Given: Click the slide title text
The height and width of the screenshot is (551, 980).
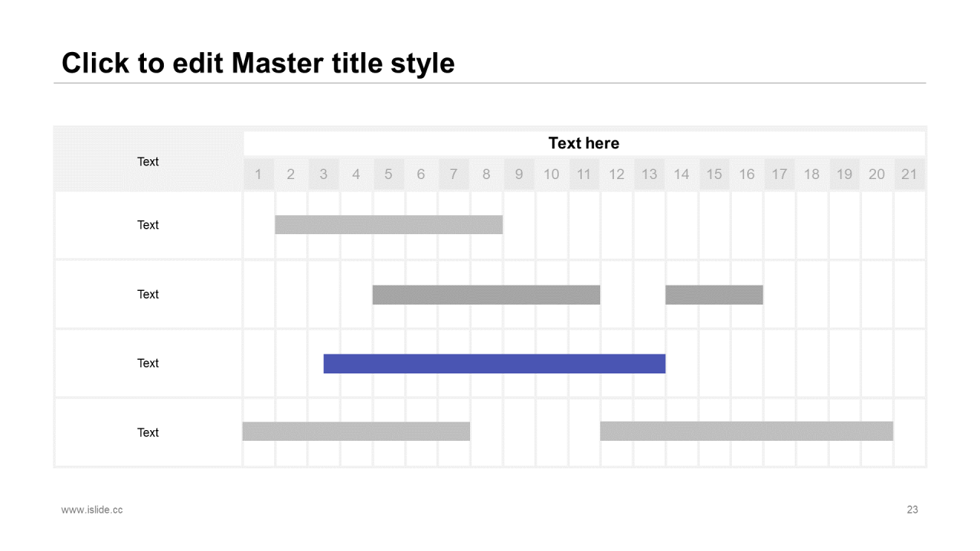Looking at the screenshot, I should pyautogui.click(x=258, y=63).
